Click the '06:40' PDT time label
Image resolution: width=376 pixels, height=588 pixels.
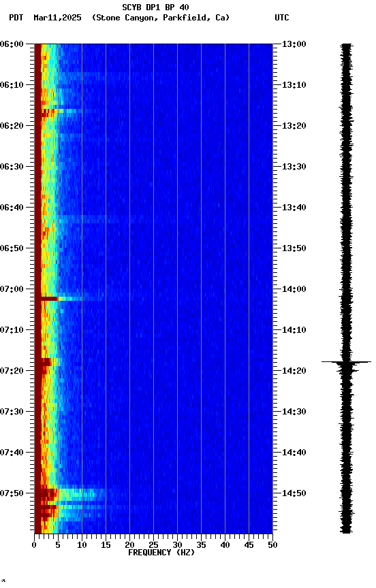(x=12, y=208)
